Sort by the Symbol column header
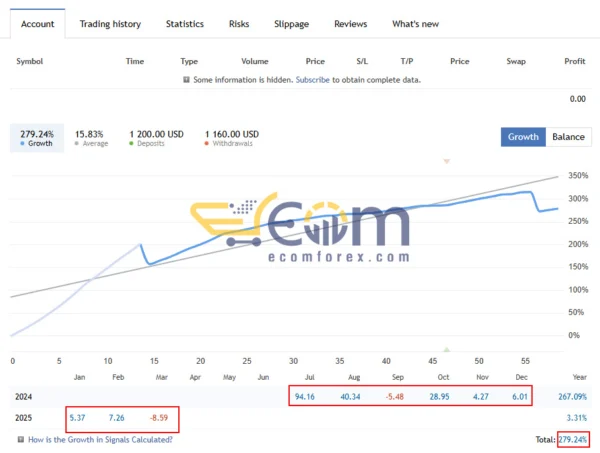 coord(29,61)
